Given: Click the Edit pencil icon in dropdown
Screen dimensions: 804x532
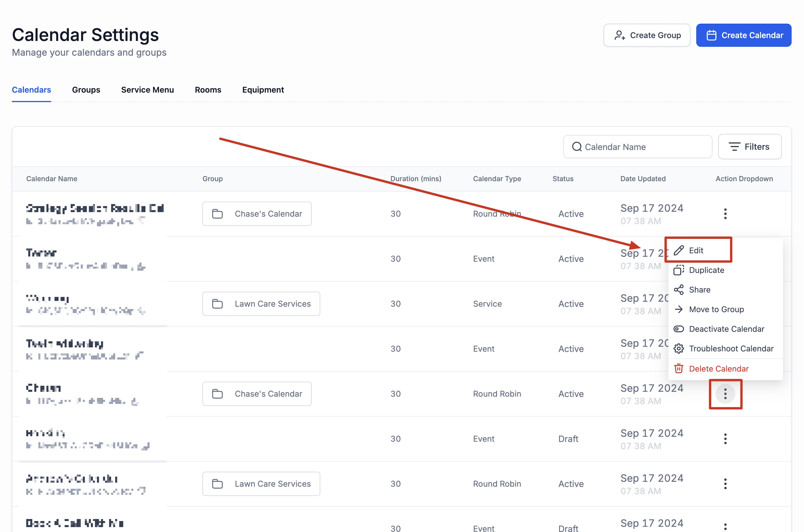Looking at the screenshot, I should click(678, 250).
